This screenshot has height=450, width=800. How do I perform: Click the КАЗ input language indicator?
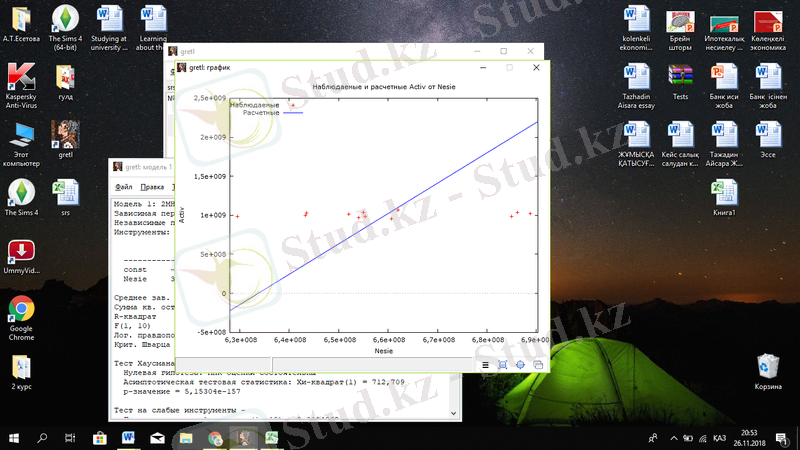click(x=719, y=438)
